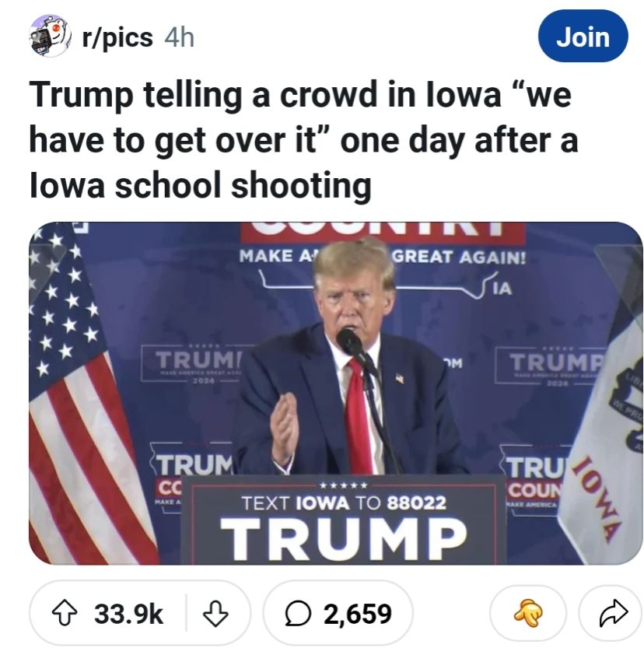644x655 pixels.
Task: Click the TEXT IOWA TO 88022 podium sign
Action: pyautogui.click(x=344, y=503)
